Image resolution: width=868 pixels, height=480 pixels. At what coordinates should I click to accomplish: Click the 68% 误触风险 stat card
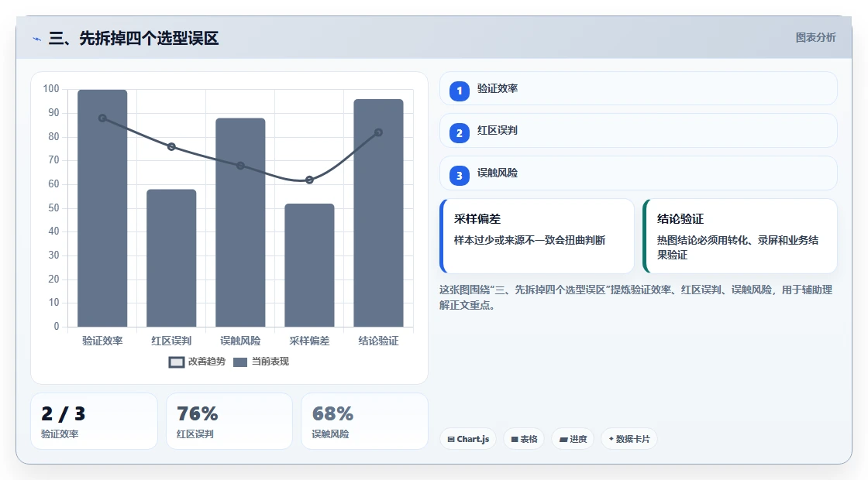point(364,421)
